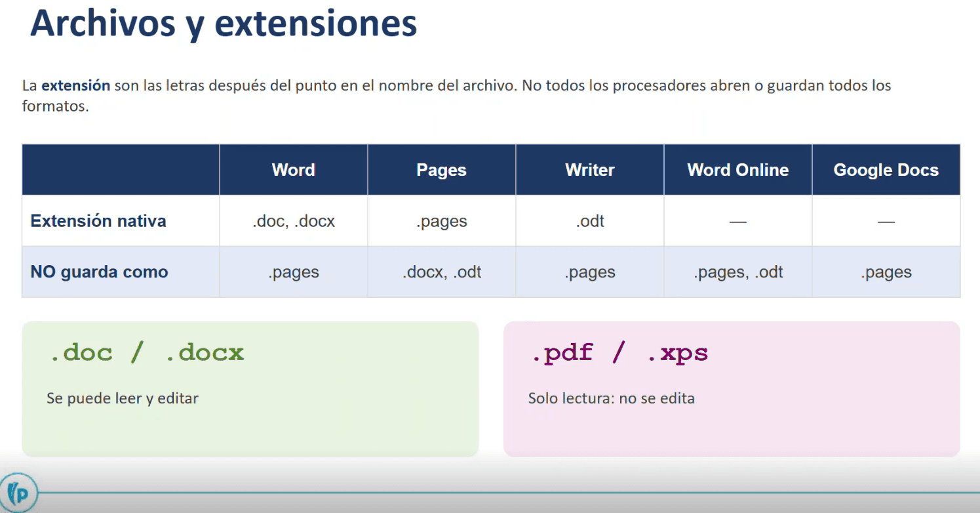Select the "Google Docs" column header

[x=886, y=170]
